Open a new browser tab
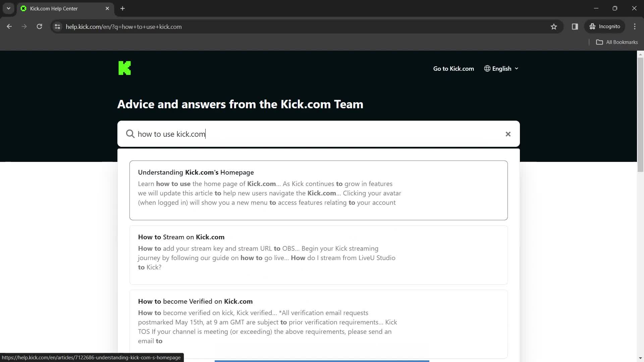Image resolution: width=644 pixels, height=362 pixels. pyautogui.click(x=123, y=8)
